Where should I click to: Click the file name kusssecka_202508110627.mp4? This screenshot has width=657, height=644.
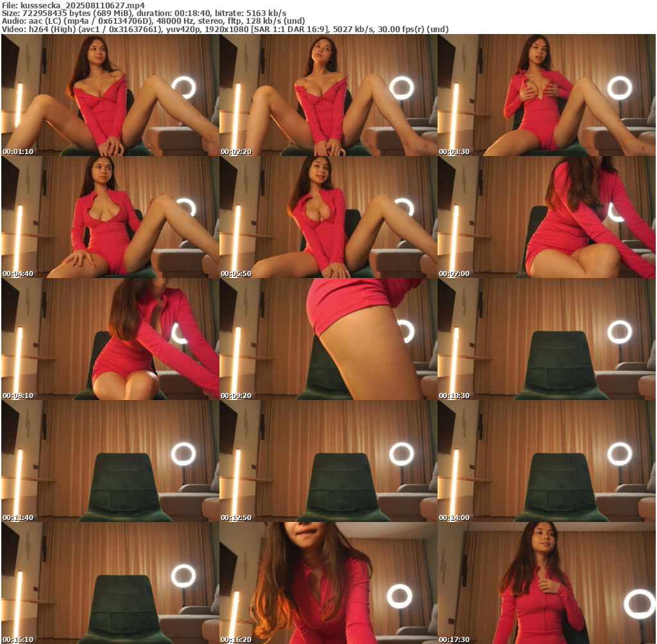pos(83,5)
